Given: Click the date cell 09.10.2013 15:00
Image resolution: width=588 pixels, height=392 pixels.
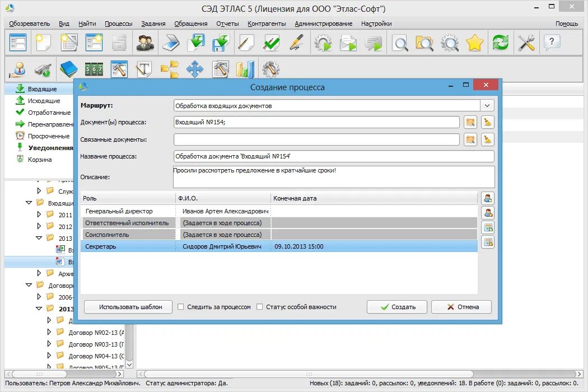Looking at the screenshot, I should (299, 246).
